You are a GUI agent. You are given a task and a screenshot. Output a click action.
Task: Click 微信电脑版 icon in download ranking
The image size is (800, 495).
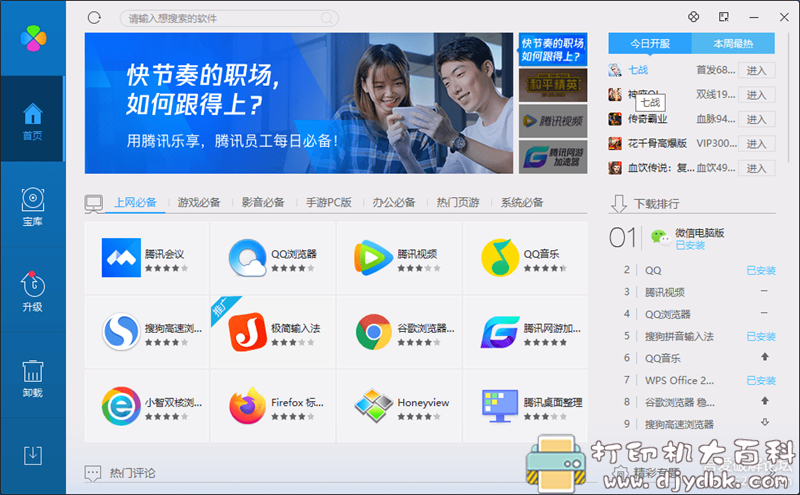[x=660, y=237]
